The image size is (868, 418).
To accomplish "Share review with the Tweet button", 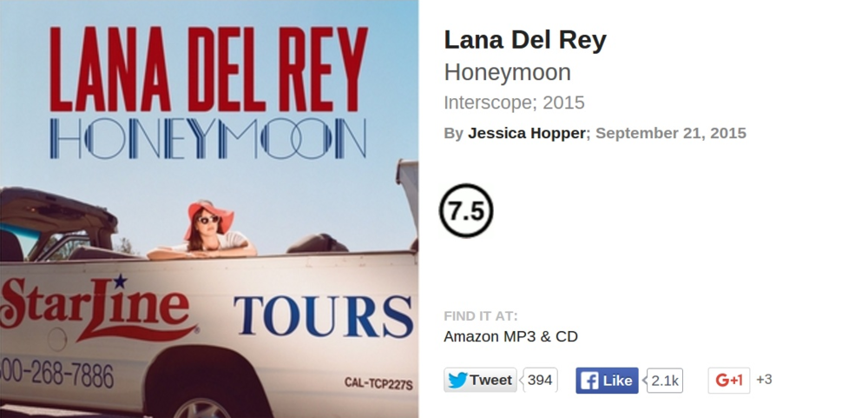I will 480,381.
